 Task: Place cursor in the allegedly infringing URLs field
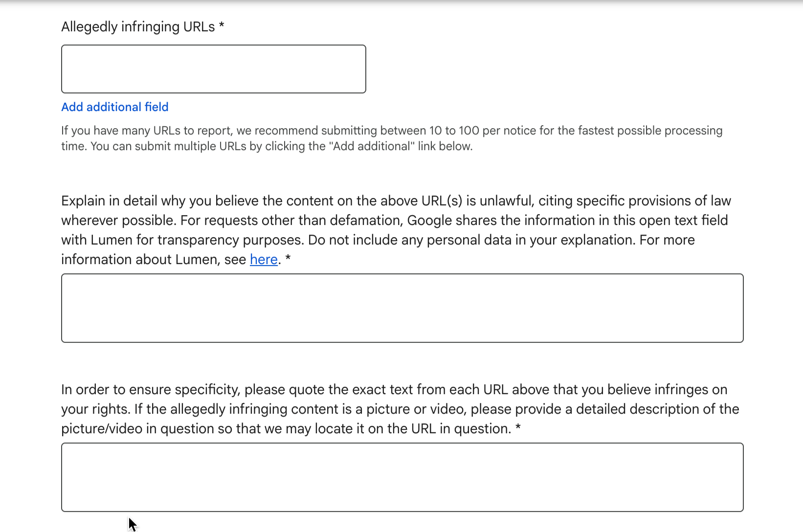click(213, 68)
